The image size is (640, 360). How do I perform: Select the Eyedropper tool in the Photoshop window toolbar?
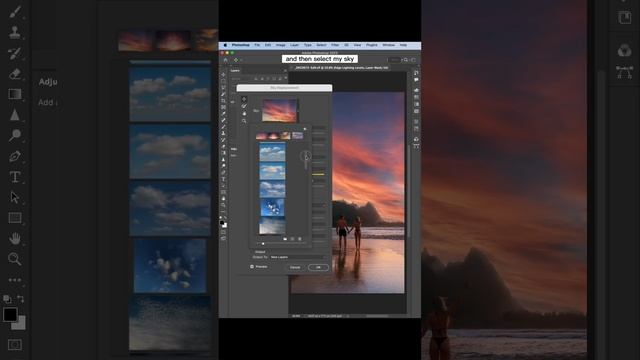click(223, 114)
